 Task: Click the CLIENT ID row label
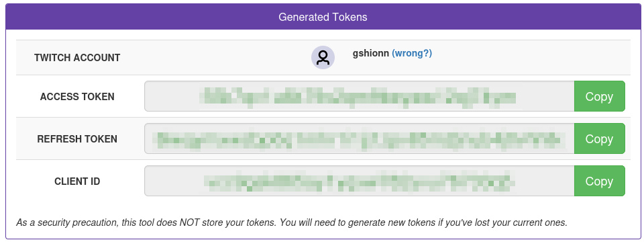pyautogui.click(x=77, y=181)
